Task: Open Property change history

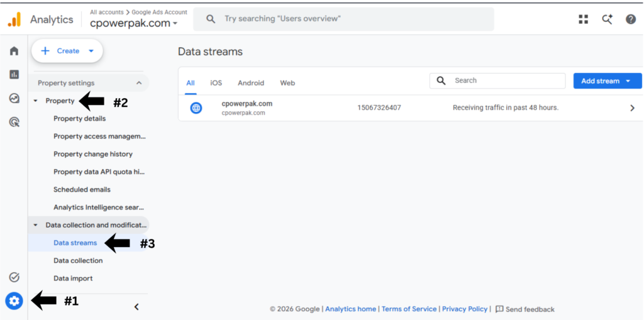Action: coord(93,154)
